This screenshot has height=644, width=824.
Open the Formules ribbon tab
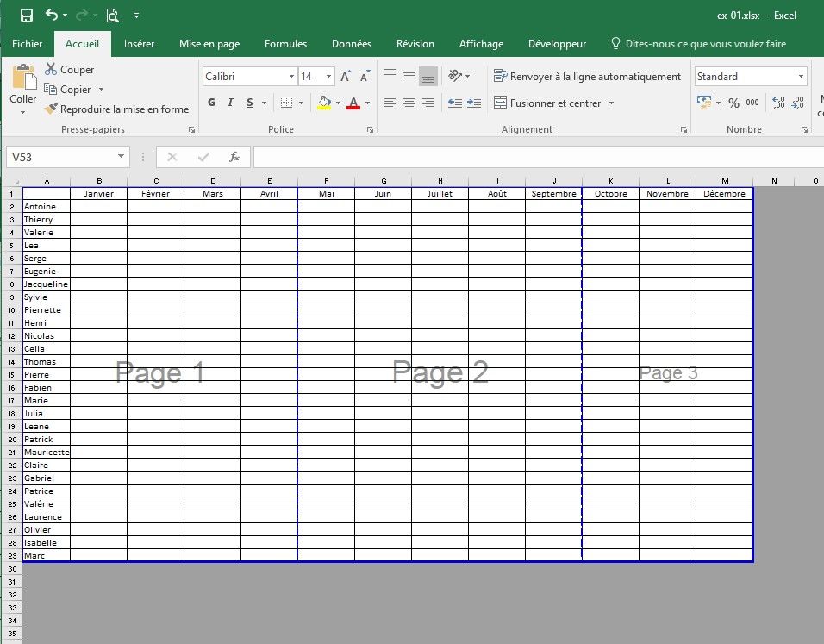point(285,44)
